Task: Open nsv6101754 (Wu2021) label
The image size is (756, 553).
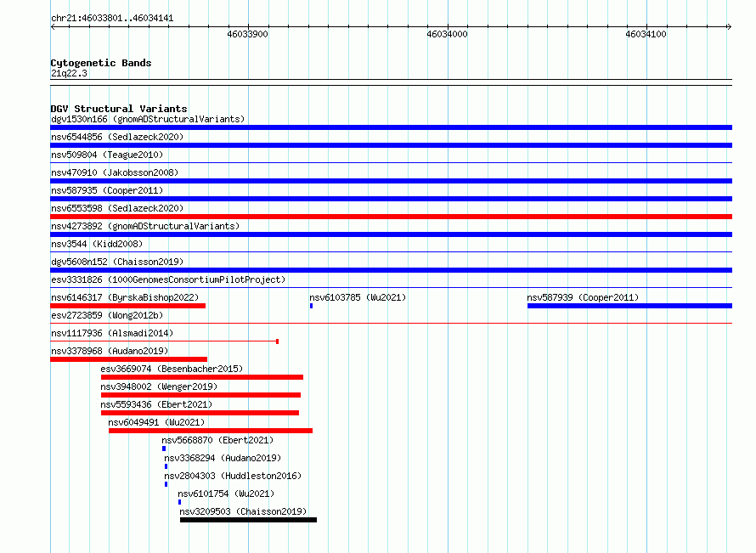Action: pyautogui.click(x=226, y=494)
